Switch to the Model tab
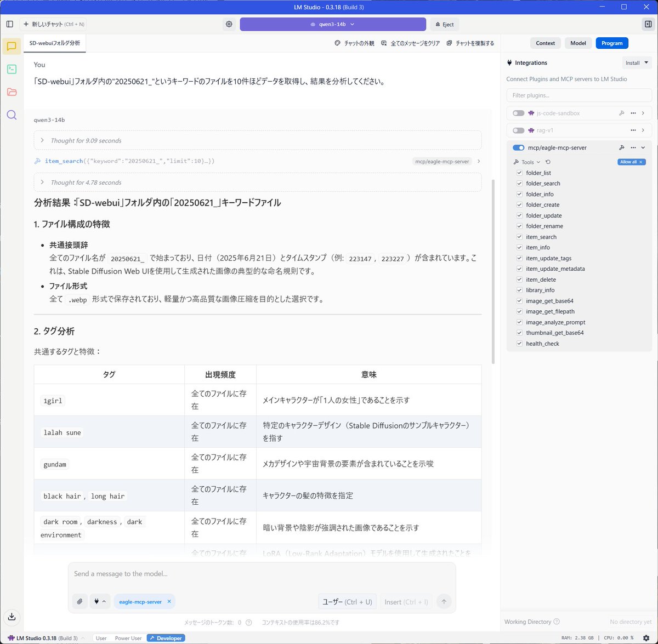The height and width of the screenshot is (644, 658). tap(578, 43)
